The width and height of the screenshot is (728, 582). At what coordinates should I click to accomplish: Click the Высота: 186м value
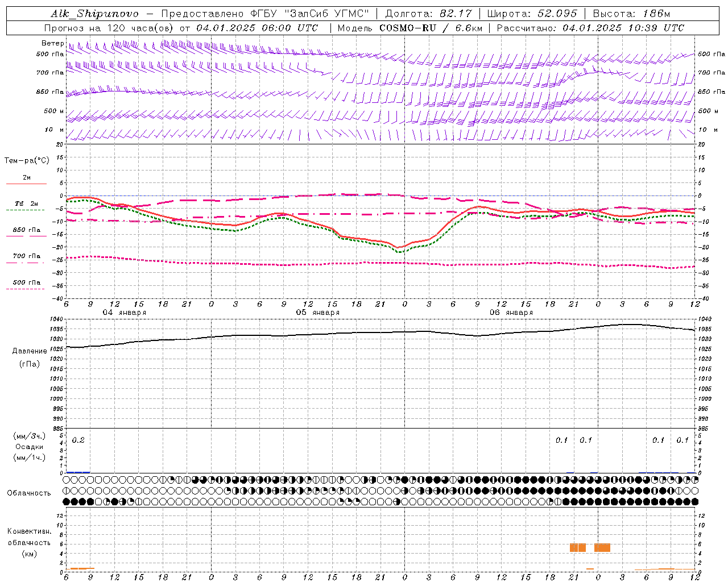631,14
